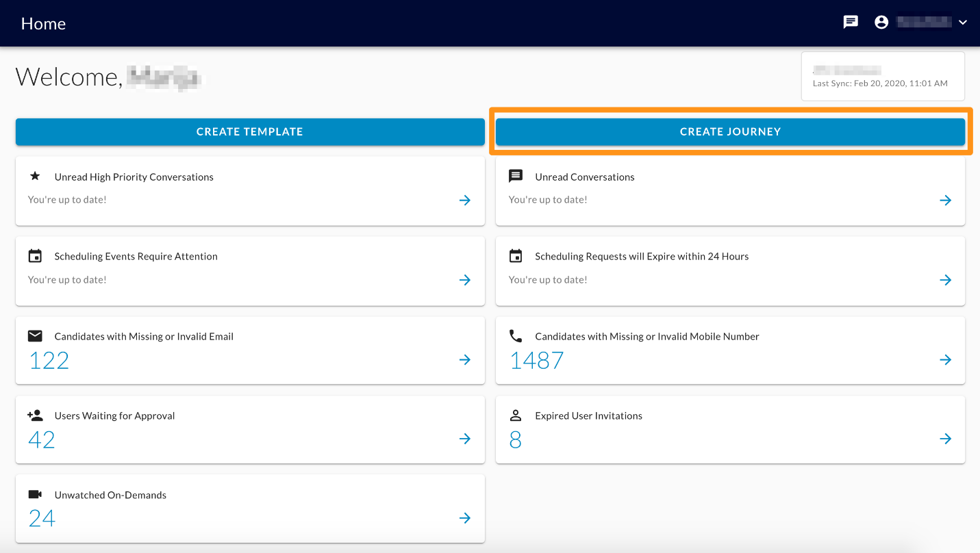This screenshot has width=980, height=553.
Task: Click the 1487 invalid mobile number count
Action: [537, 360]
